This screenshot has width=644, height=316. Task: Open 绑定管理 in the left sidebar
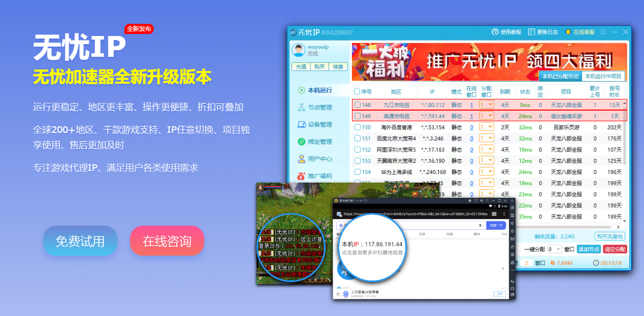315,142
